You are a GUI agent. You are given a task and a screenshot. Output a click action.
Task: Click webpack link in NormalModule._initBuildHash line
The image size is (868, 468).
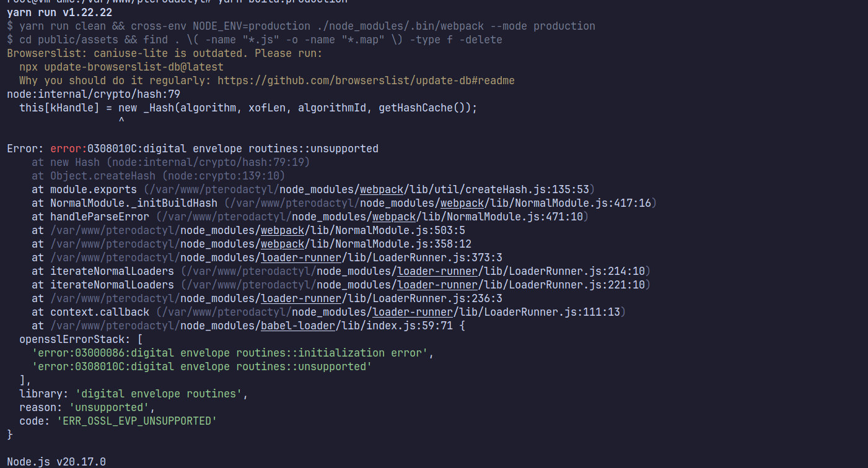462,203
